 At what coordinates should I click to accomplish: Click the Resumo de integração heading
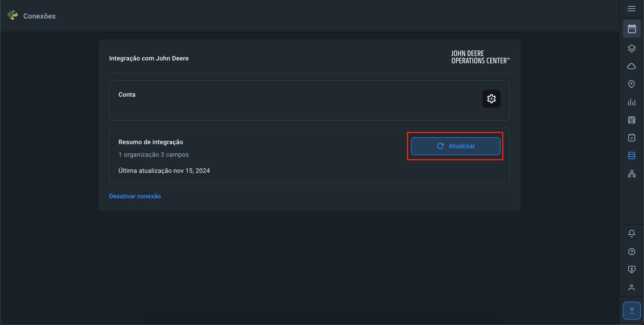click(151, 142)
